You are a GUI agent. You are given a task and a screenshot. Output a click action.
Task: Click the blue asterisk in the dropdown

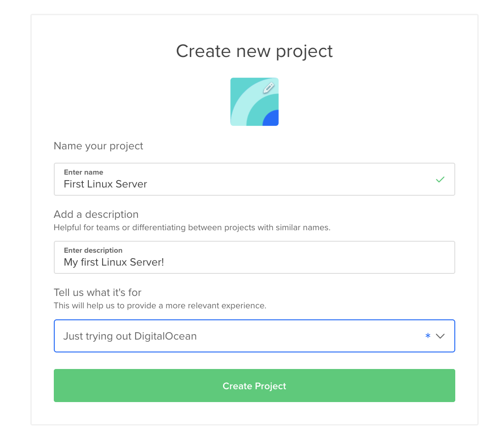(x=428, y=336)
